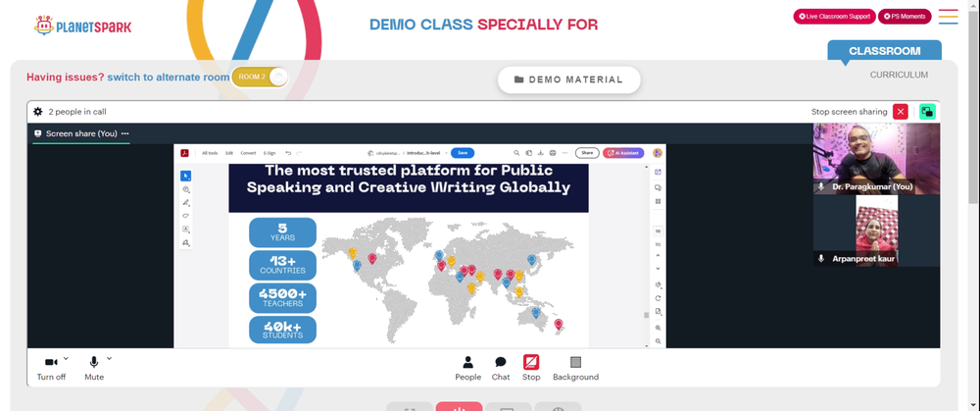Open Edit menu in Acrobat

[229, 153]
